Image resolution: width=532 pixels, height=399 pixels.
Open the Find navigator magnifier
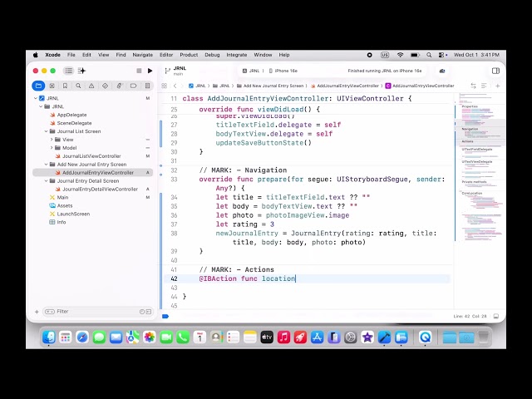click(x=78, y=86)
